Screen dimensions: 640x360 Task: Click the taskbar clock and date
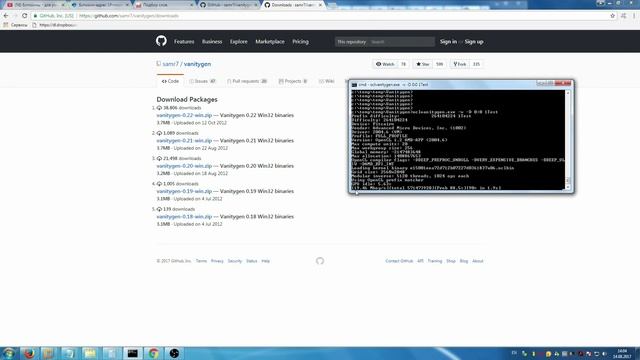point(622,353)
